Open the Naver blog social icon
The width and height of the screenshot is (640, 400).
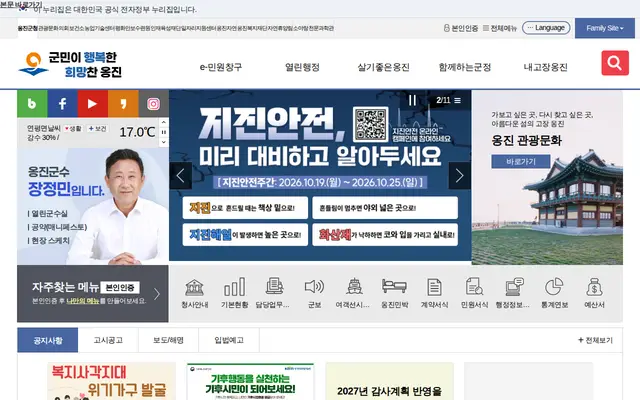[x=32, y=104]
